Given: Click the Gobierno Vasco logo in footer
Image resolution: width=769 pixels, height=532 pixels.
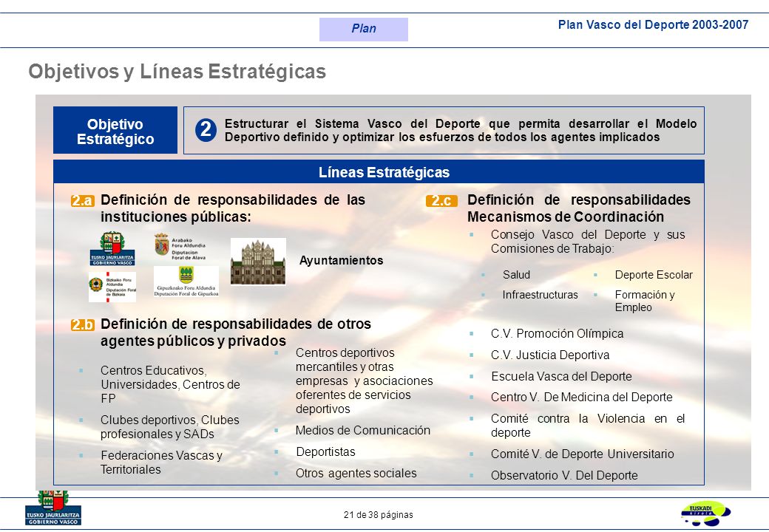Looking at the screenshot, I should click(53, 508).
